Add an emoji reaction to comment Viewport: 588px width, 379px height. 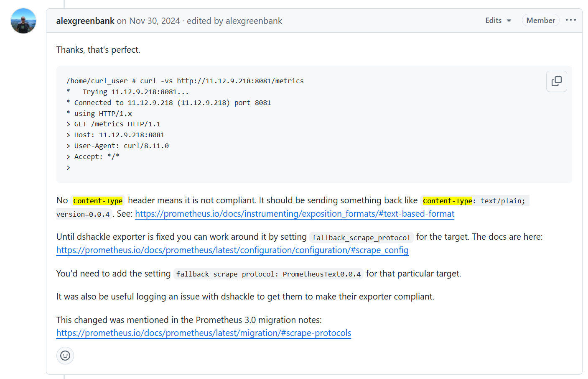65,356
